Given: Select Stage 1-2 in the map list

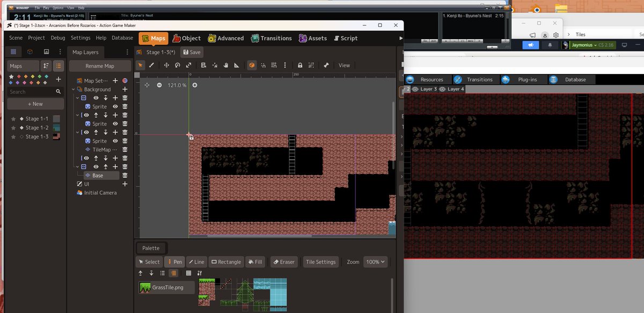Looking at the screenshot, I should coord(36,128).
